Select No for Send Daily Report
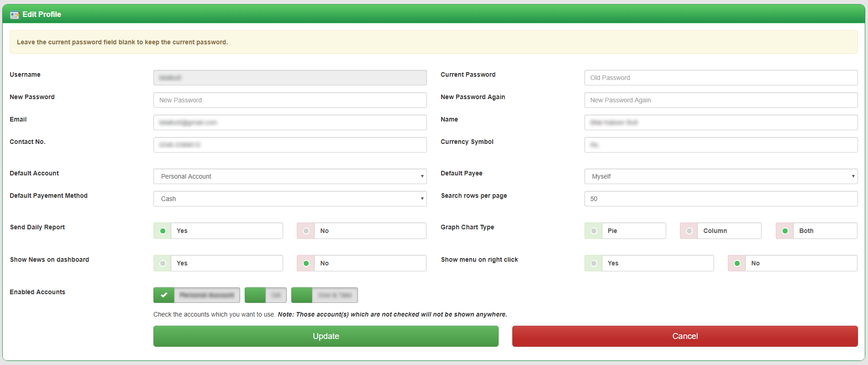This screenshot has width=868, height=365. 306,231
